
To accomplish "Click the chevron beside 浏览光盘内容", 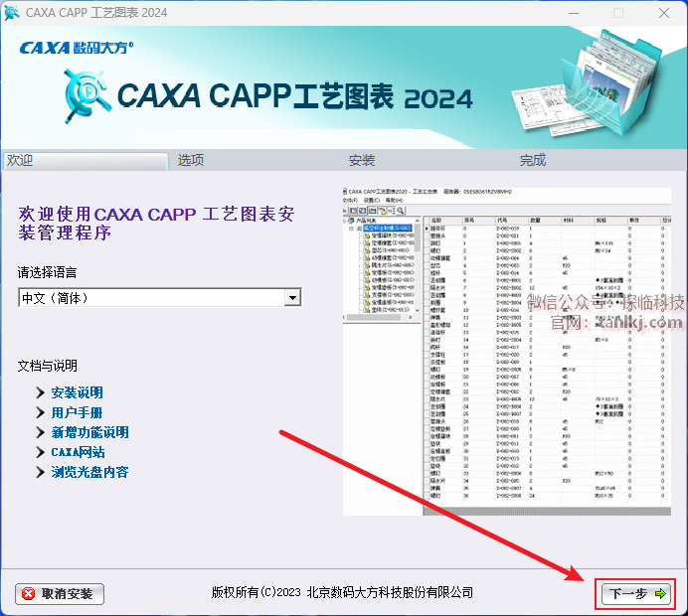I will pos(41,472).
